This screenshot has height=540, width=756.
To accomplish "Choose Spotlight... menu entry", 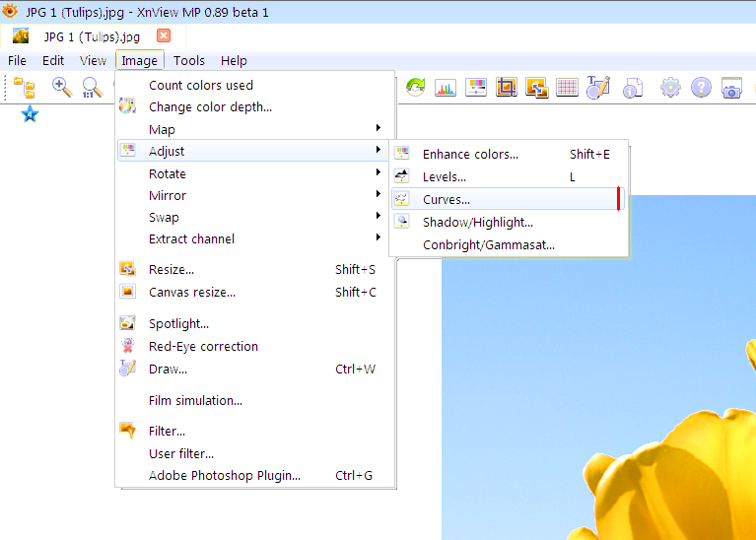I will (254, 323).
